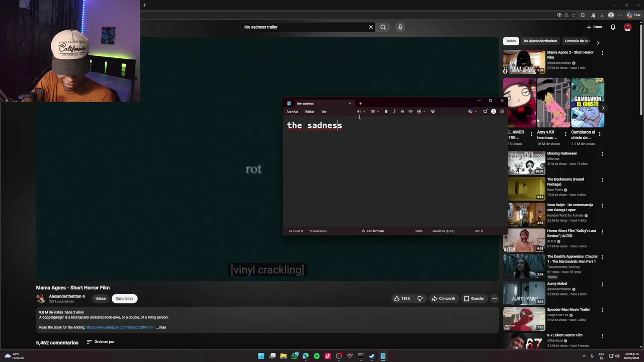Open the Alexanderthetitan channel name
The height and width of the screenshot is (362, 644).
click(65, 296)
